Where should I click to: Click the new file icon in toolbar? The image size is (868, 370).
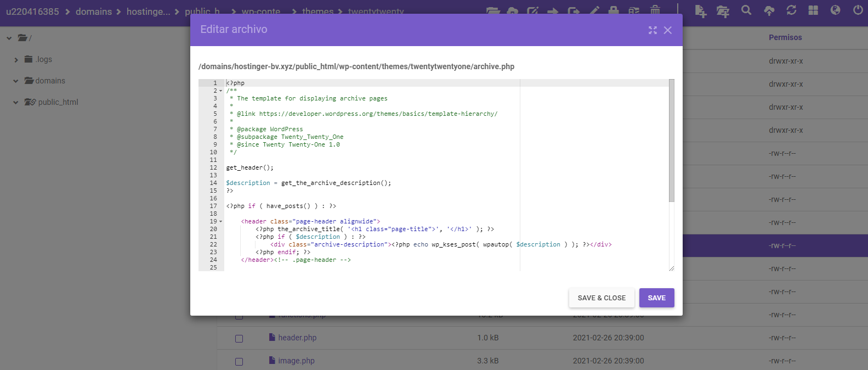700,11
